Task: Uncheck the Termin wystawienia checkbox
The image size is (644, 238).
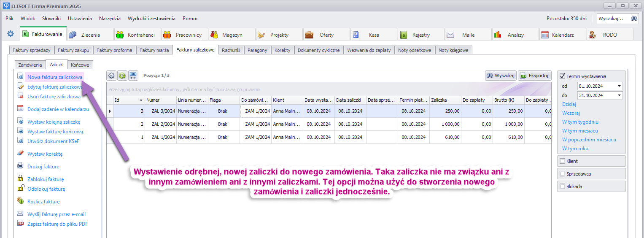Action: (562, 76)
